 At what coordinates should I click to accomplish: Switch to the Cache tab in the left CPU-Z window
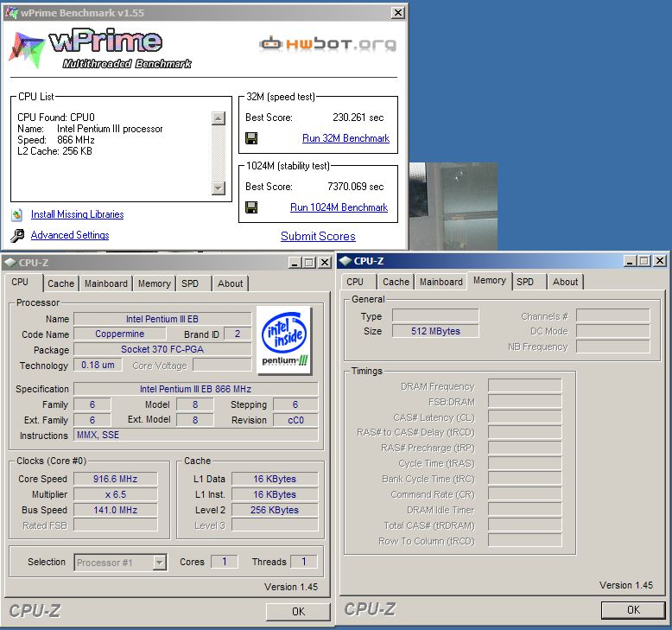60,283
